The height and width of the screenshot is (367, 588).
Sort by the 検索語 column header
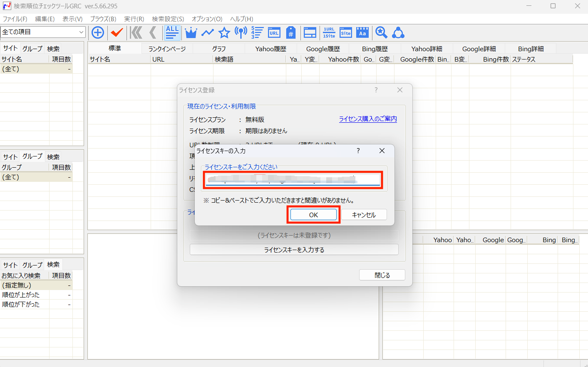[250, 59]
